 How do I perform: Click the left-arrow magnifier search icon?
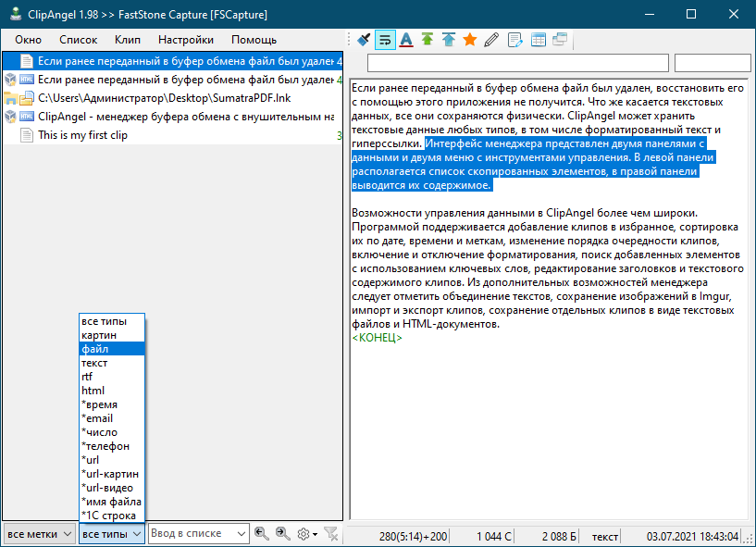261,533
